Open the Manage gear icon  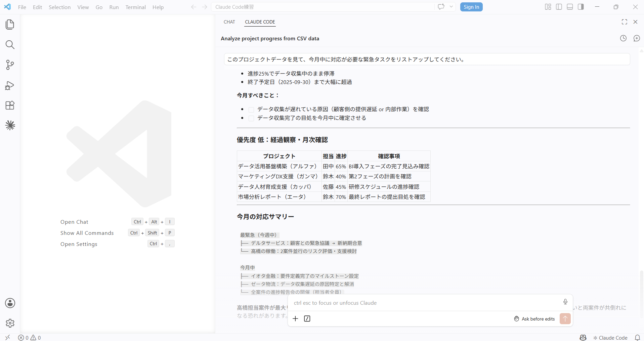[10, 323]
